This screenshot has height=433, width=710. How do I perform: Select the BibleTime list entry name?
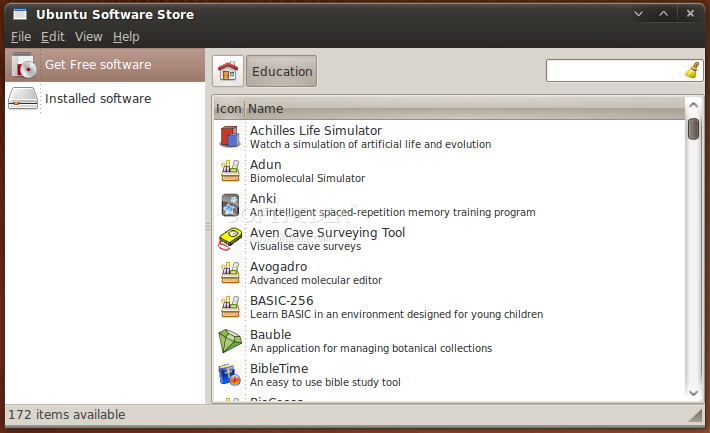pos(279,369)
